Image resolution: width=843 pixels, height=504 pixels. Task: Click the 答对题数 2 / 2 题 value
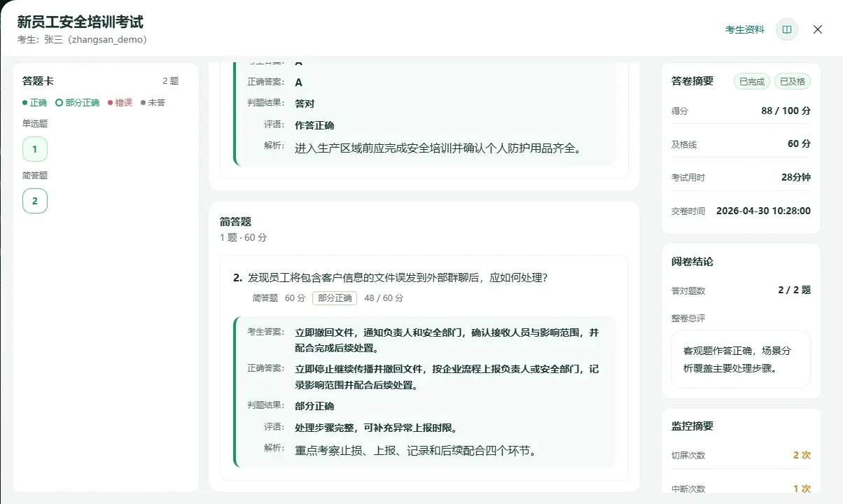point(795,290)
